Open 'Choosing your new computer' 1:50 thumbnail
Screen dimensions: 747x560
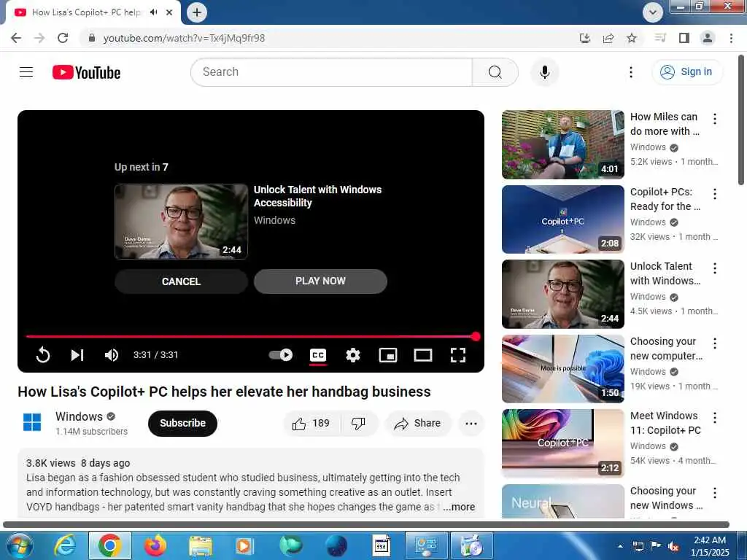(562, 368)
